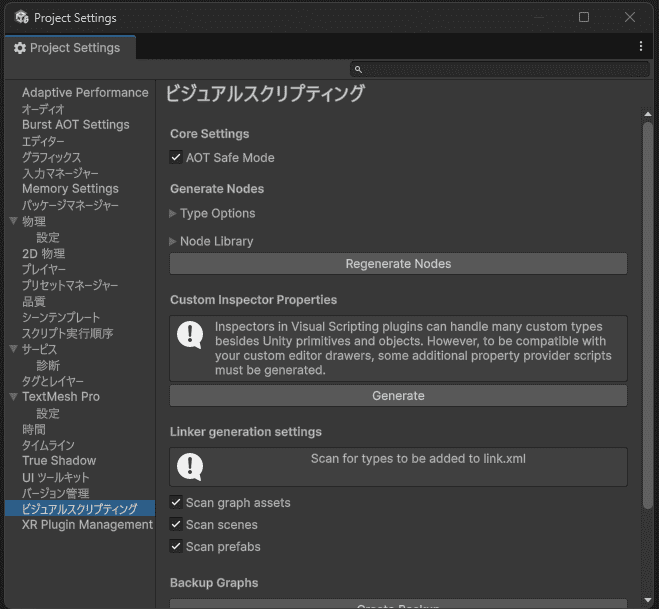The width and height of the screenshot is (659, 609).
Task: Expand the Node Library foldout
Action: coord(173,241)
